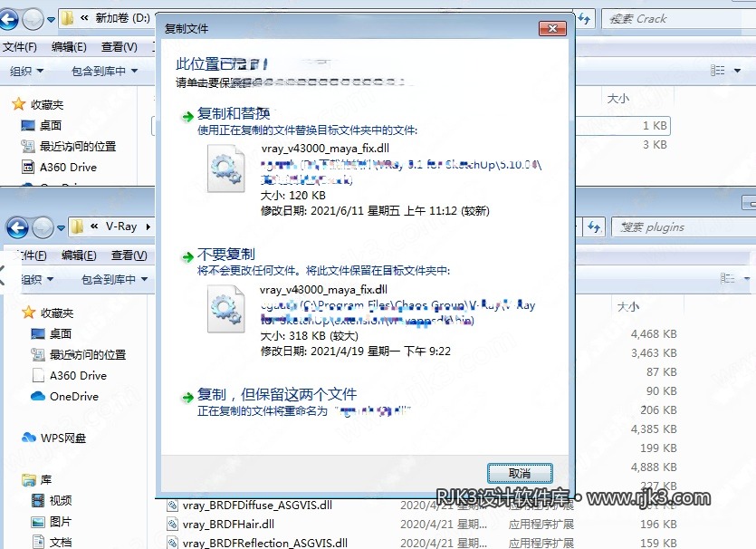Choose the Don't Copy green arrow option
756x549 pixels.
point(187,257)
